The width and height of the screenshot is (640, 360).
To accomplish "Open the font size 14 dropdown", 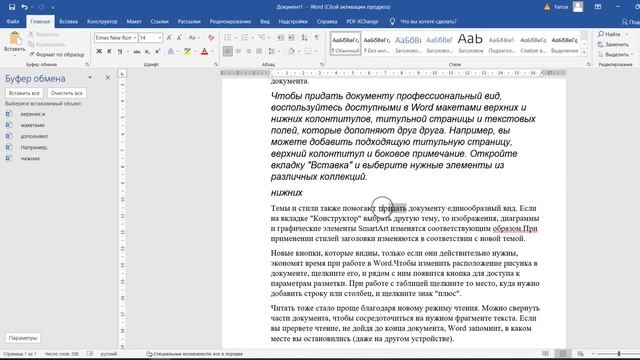I will click(x=160, y=38).
